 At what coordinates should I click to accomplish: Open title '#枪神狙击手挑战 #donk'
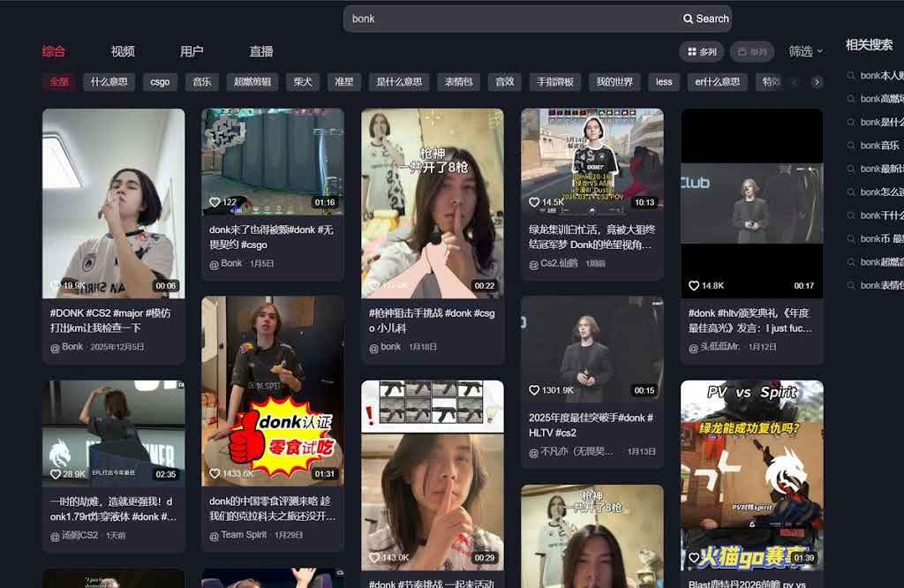(431, 320)
